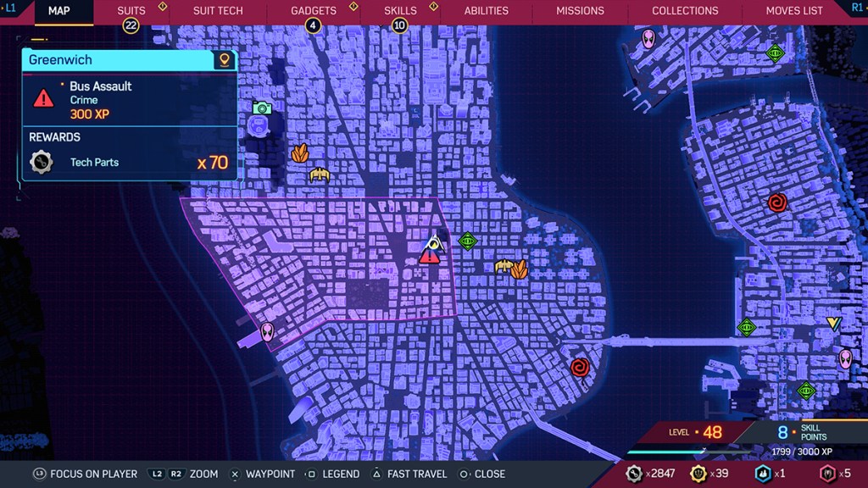Select the red spiral icon near the Manhattan bridge base
Screen dimensions: 868x488
click(x=580, y=367)
